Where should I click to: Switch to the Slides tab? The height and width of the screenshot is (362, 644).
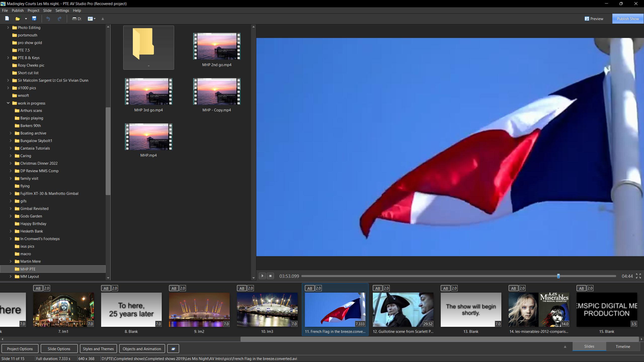click(x=589, y=346)
